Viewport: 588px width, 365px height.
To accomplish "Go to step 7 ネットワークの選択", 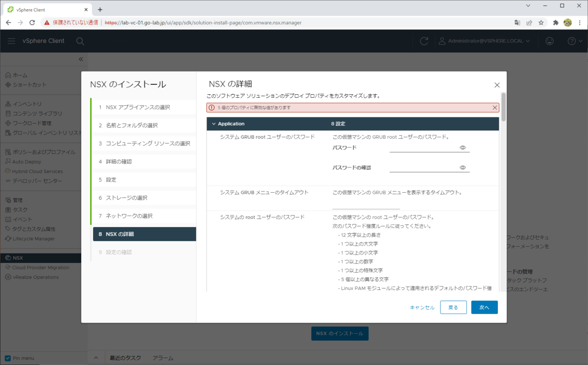I will pos(144,216).
